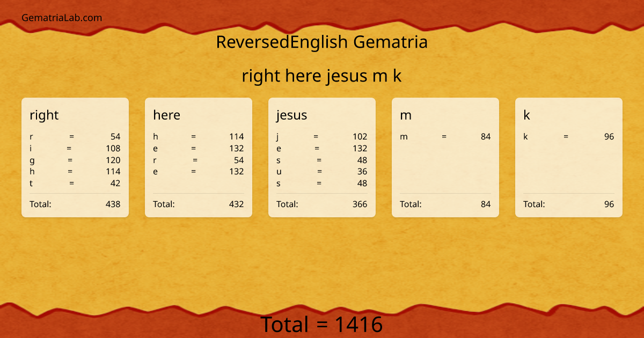Select the letter row 'g = 120'
Screen dimensions: 644x338
pos(75,160)
